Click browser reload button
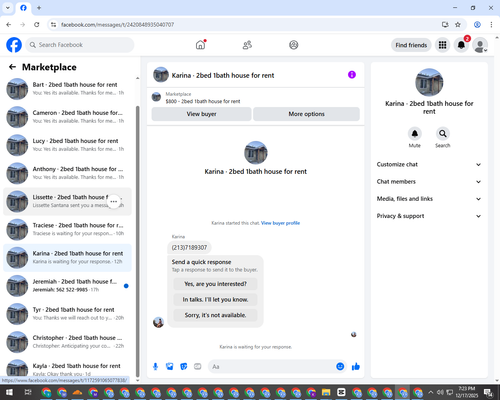The image size is (500, 400). tap(37, 25)
